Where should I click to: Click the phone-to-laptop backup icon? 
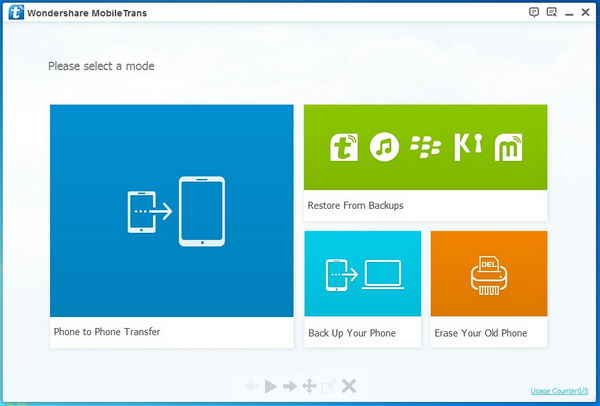tap(362, 274)
